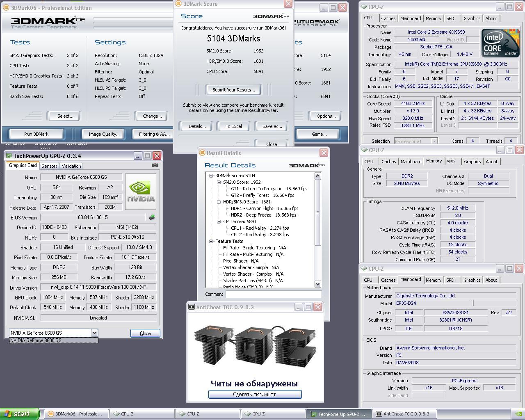Click the NVIDIA system tray icon
525x420 pixels.
518,414
